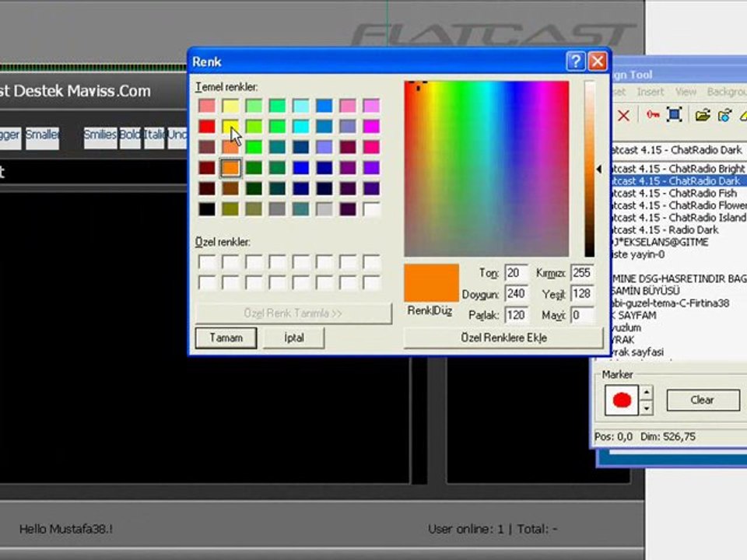Viewport: 747px width, 560px height.
Task: Click the Smaller button in chat toolbar
Action: point(42,137)
